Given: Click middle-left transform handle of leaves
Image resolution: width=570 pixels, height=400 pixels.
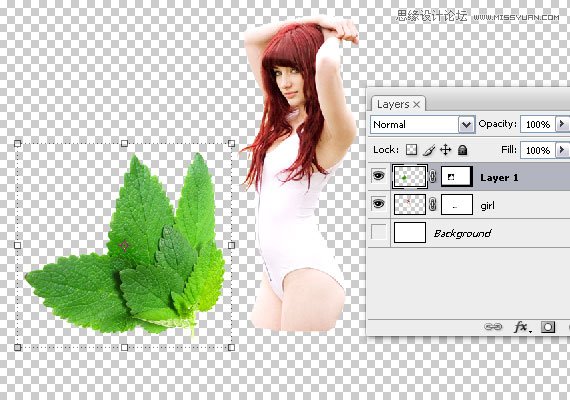Looking at the screenshot, I should (x=17, y=245).
